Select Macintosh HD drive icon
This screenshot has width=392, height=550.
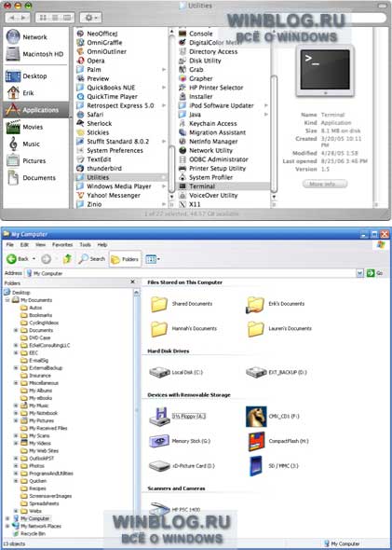point(13,54)
